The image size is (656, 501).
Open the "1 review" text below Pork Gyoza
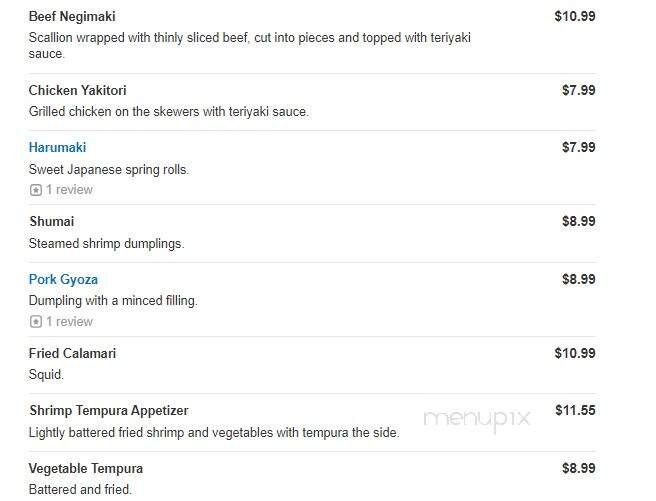69,322
